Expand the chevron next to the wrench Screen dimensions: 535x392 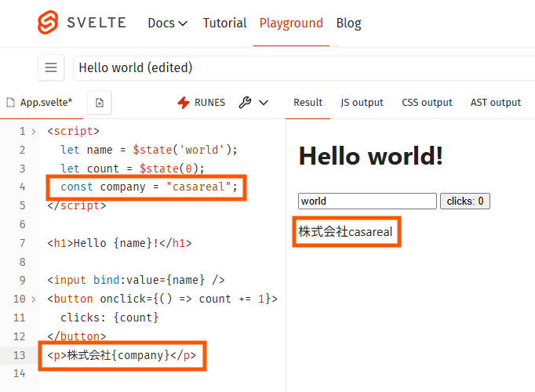pos(264,102)
